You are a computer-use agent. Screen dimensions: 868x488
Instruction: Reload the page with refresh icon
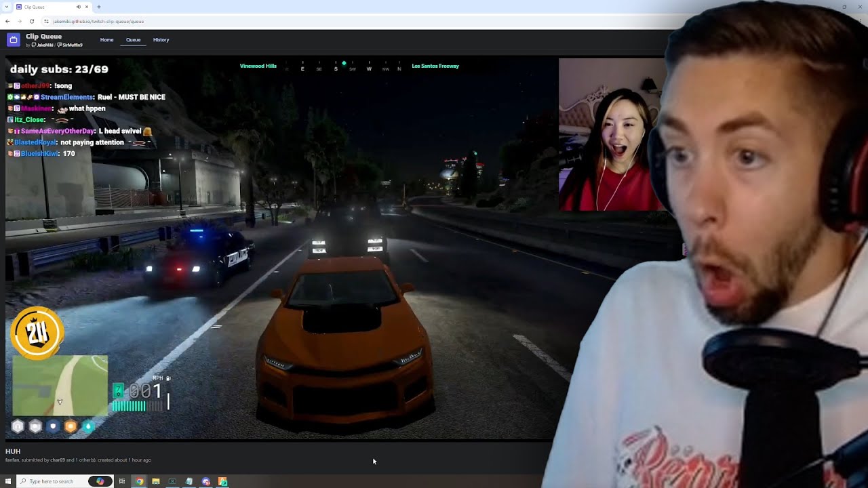[x=31, y=21]
